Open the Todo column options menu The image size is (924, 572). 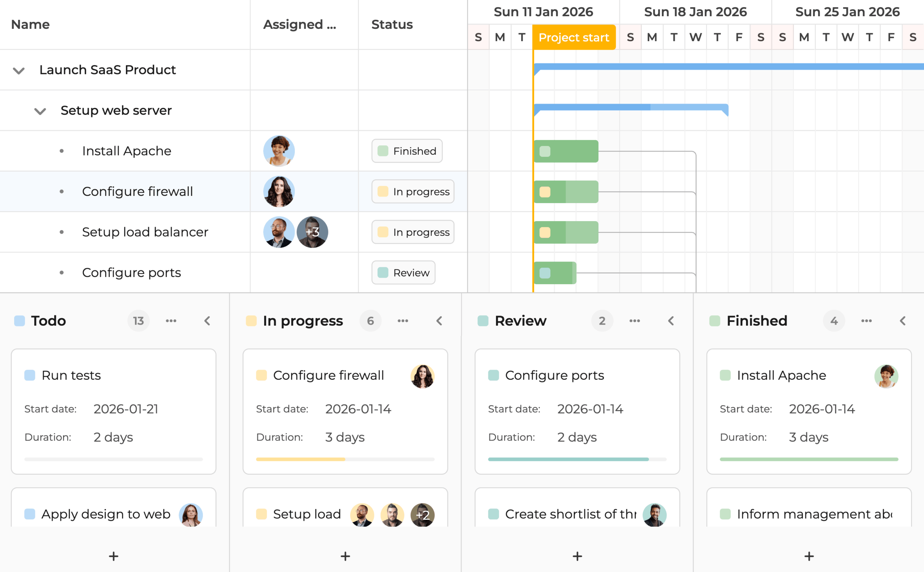(x=171, y=321)
